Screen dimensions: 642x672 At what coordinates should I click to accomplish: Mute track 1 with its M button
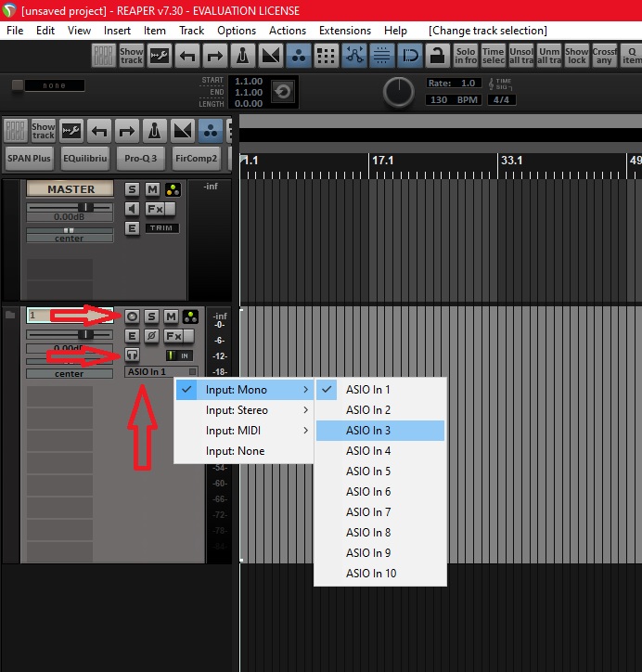[x=171, y=317]
